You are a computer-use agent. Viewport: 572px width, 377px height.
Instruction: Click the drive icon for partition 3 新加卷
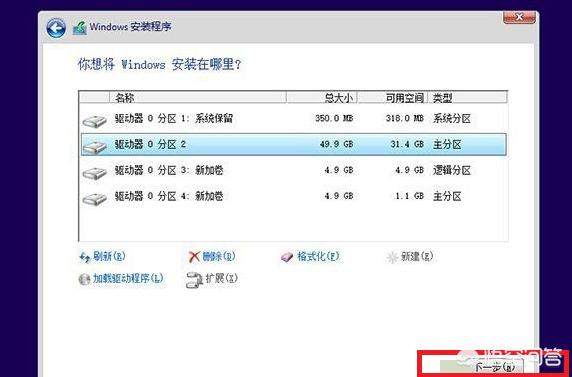[x=94, y=173]
